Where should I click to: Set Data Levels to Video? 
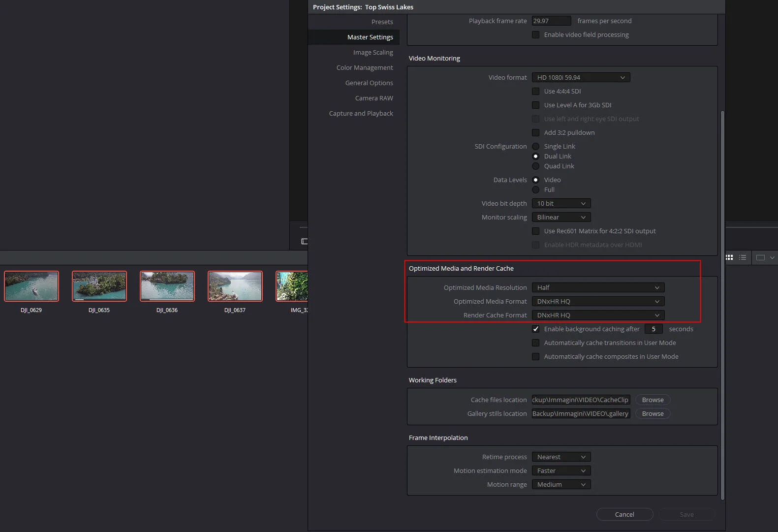[x=535, y=180]
